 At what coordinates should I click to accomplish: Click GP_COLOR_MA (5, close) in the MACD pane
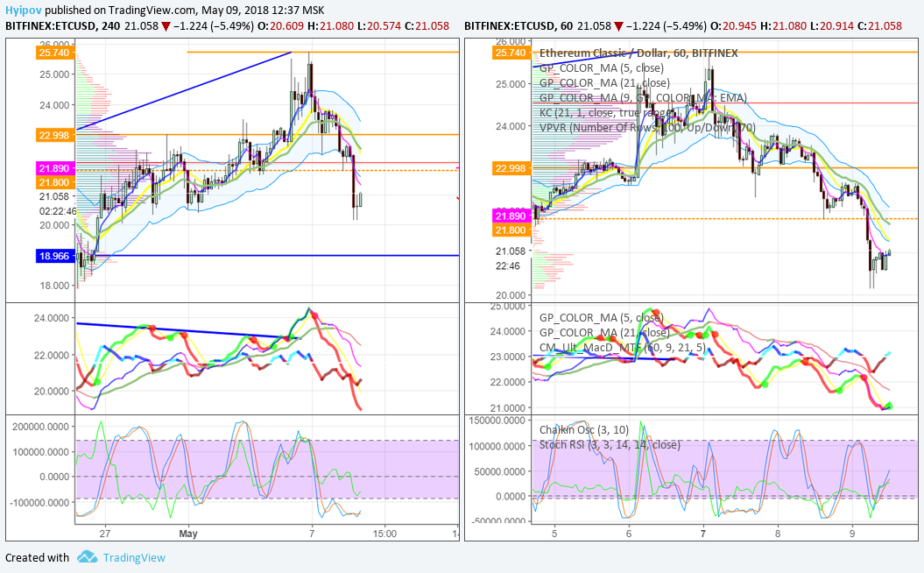pyautogui.click(x=601, y=317)
